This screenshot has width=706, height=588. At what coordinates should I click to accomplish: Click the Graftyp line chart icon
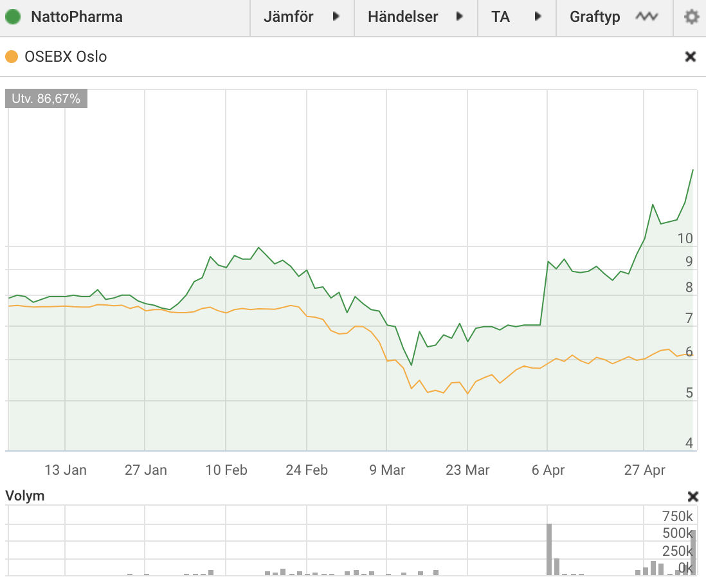[647, 17]
